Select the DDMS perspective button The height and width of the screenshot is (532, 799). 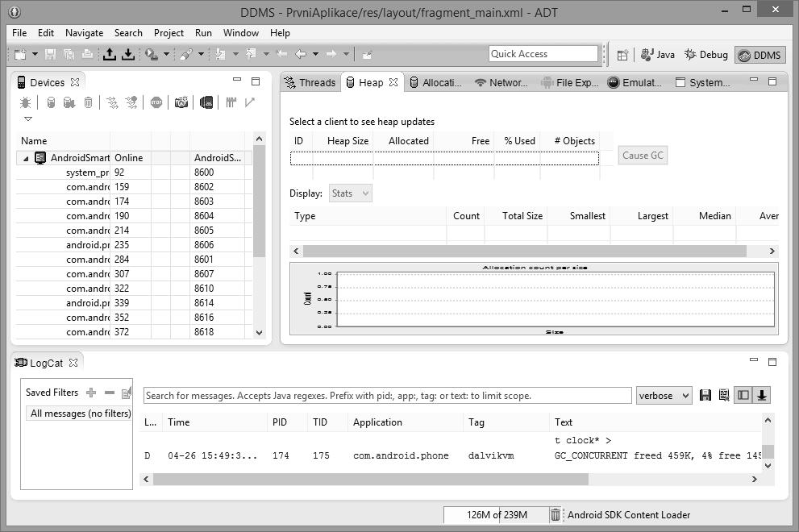(759, 55)
